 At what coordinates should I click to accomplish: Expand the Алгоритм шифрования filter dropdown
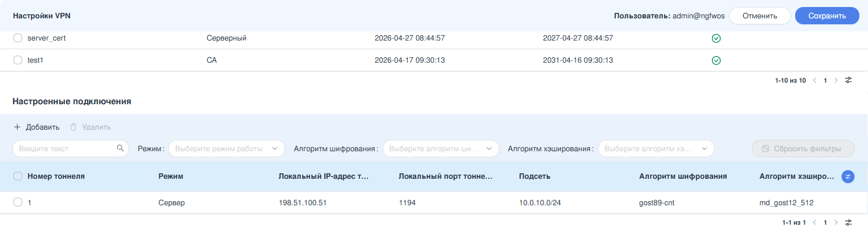[x=441, y=149]
